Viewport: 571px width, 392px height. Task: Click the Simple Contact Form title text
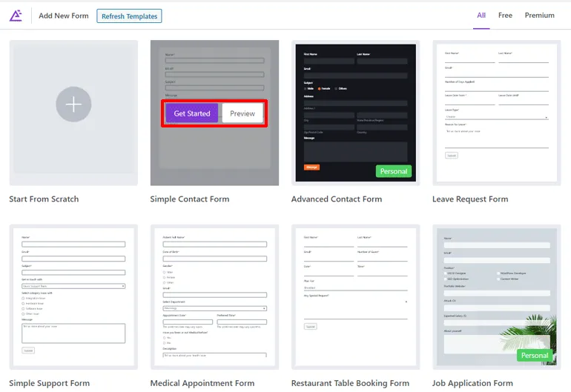pyautogui.click(x=189, y=199)
